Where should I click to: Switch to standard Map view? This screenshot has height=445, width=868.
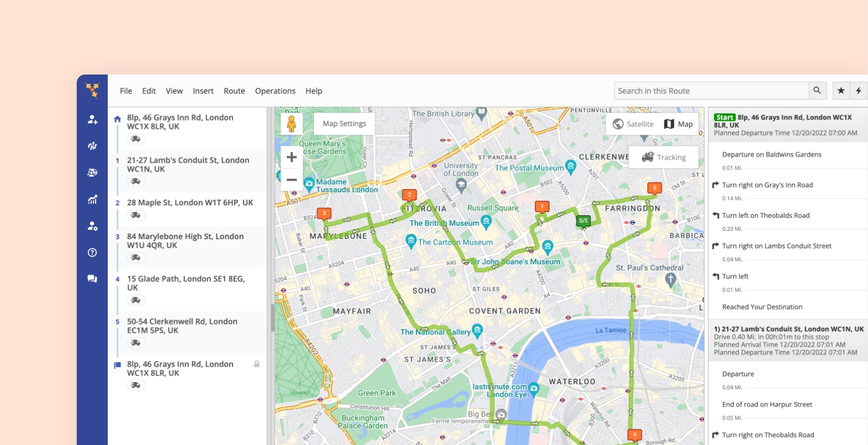(x=678, y=123)
